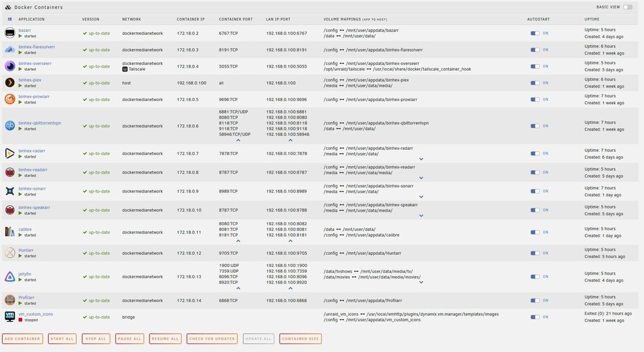644x352 pixels.
Task: Click the green started icon under jellyfin
Action: click(20, 280)
